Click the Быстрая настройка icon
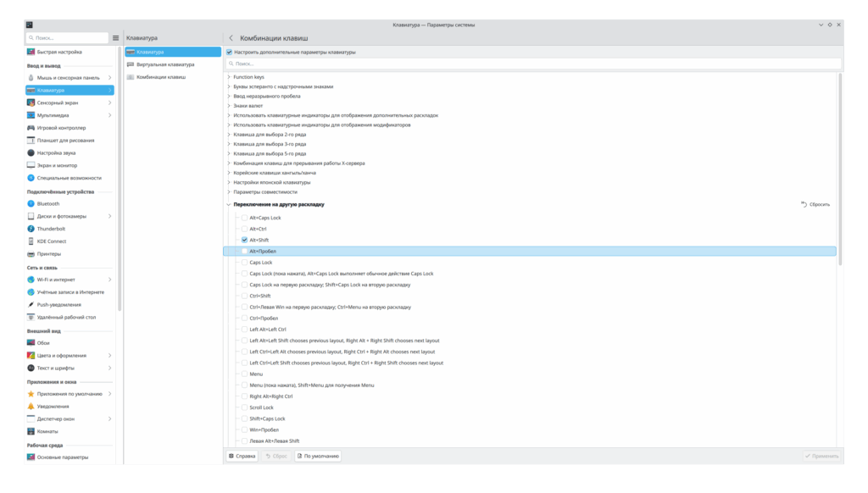Screen dimensions: 868x493 pyautogui.click(x=31, y=52)
